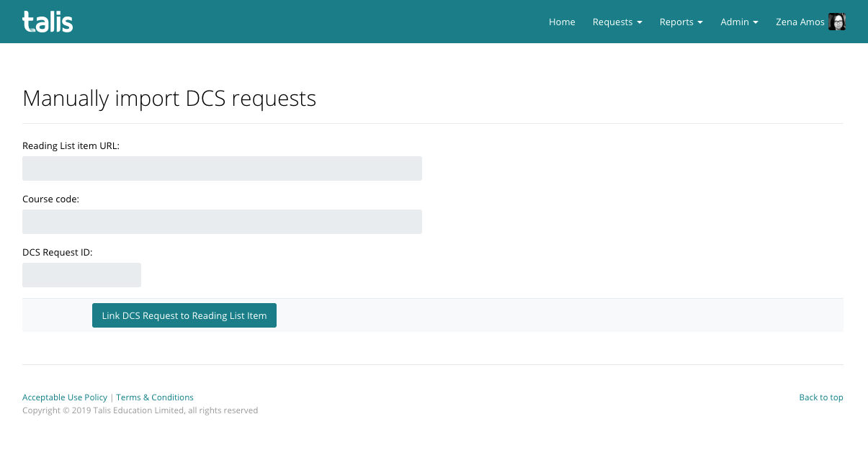Click the "DCS Request ID:" label
The height and width of the screenshot is (468, 868).
coord(58,252)
